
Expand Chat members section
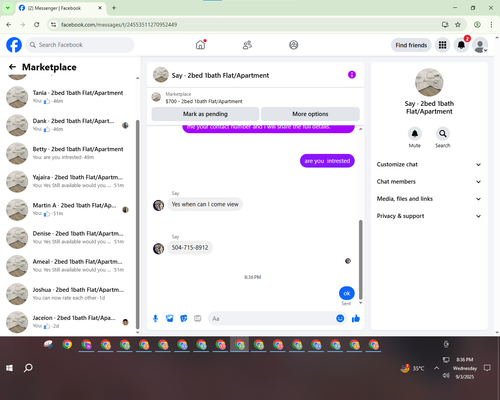[x=429, y=182]
